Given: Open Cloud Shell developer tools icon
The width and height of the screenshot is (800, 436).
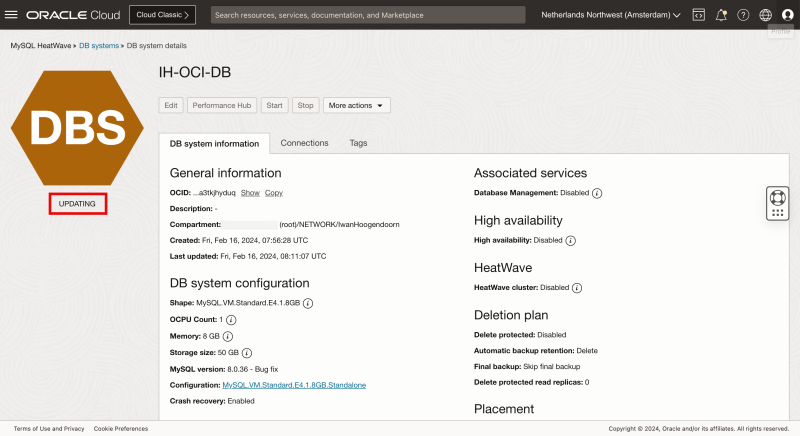Looking at the screenshot, I should pos(698,15).
